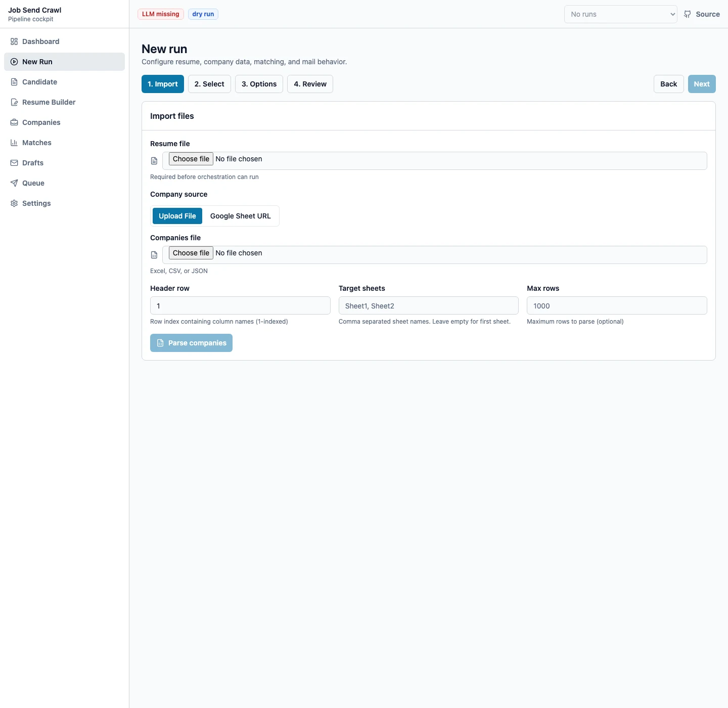Go to the 1. Import step tab

point(163,84)
